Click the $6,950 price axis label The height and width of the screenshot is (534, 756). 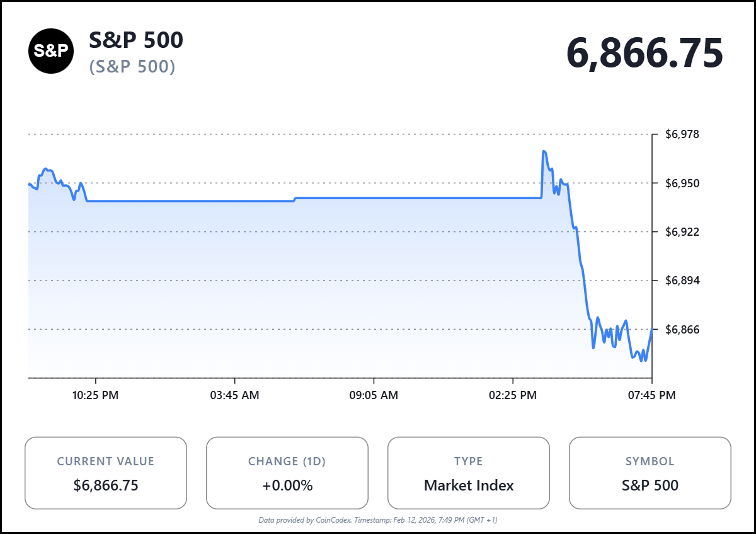pyautogui.click(x=682, y=183)
